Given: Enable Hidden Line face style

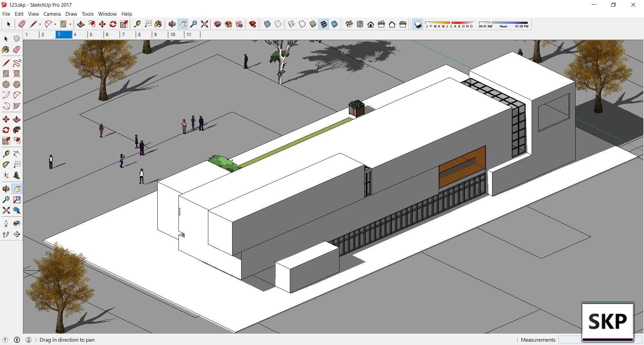Looking at the screenshot, I should click(x=302, y=24).
